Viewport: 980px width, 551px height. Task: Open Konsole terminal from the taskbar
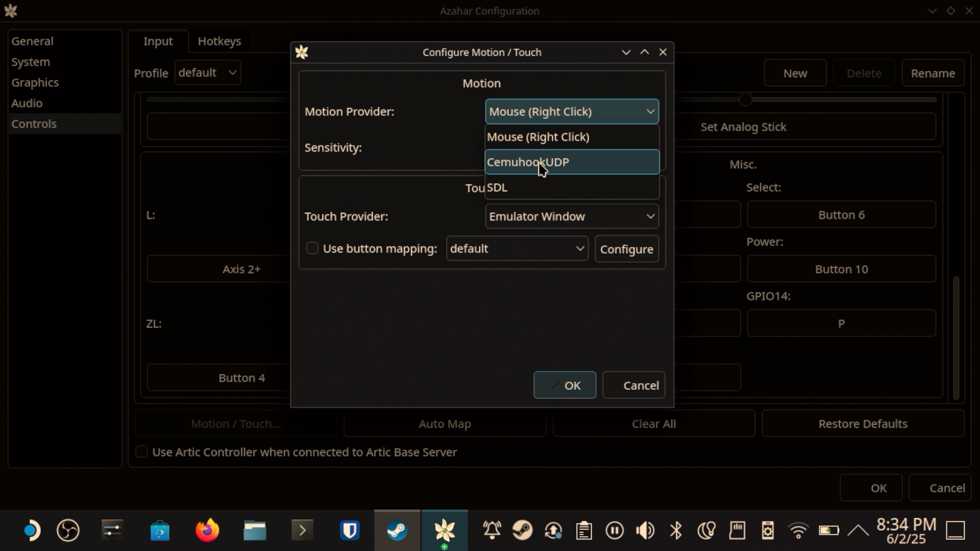302,531
